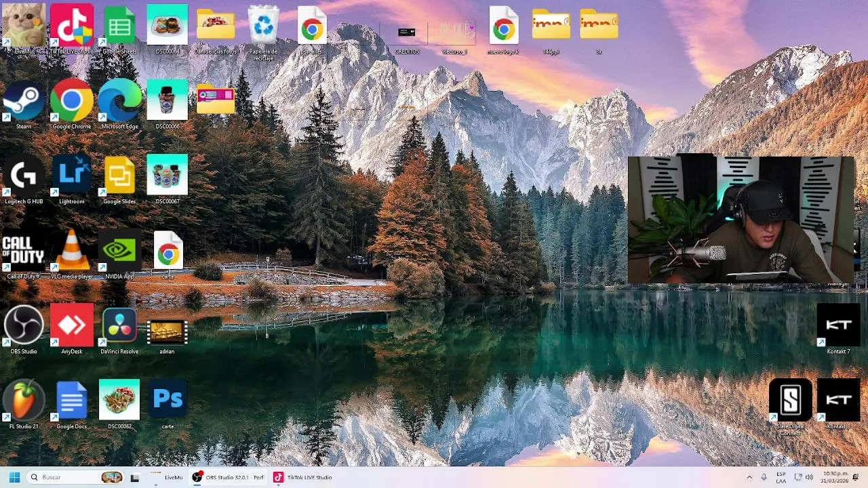Open VLC media player shortcut
The image size is (868, 488).
pyautogui.click(x=71, y=256)
